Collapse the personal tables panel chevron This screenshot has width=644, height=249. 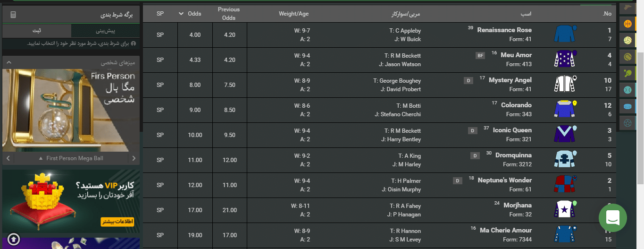point(8,63)
